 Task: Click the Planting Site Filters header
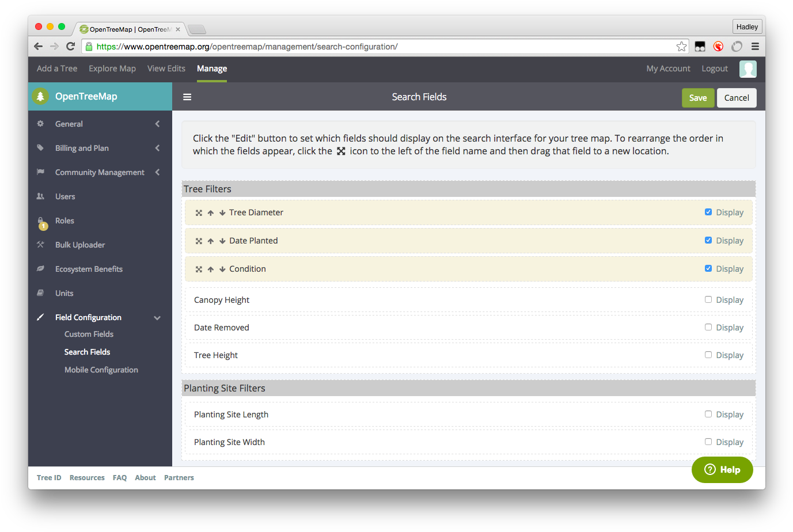click(469, 388)
